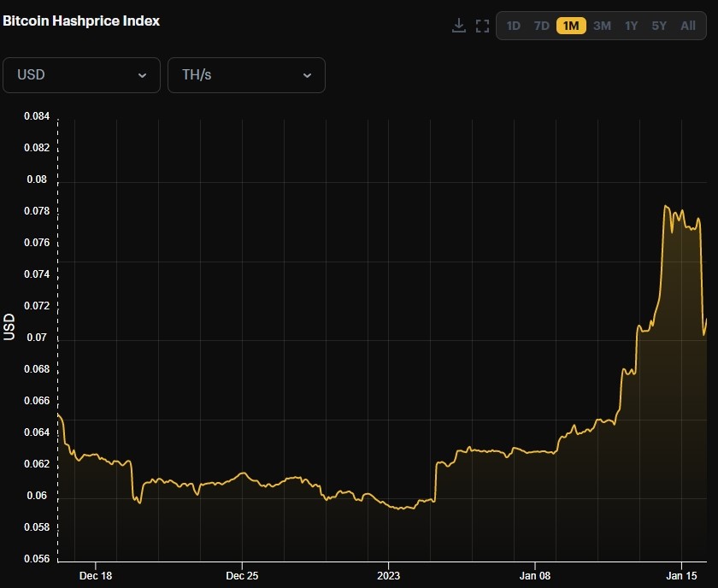Click the Jan 08 x-axis label

[535, 576]
